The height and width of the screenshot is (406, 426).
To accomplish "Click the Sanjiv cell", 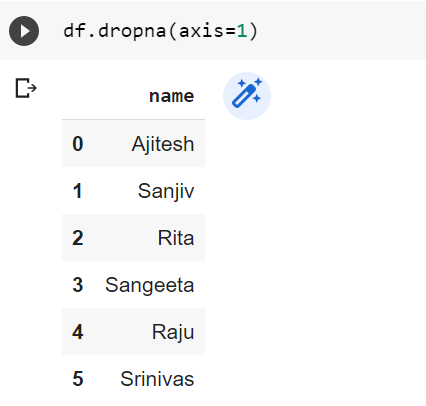I will pyautogui.click(x=166, y=191).
